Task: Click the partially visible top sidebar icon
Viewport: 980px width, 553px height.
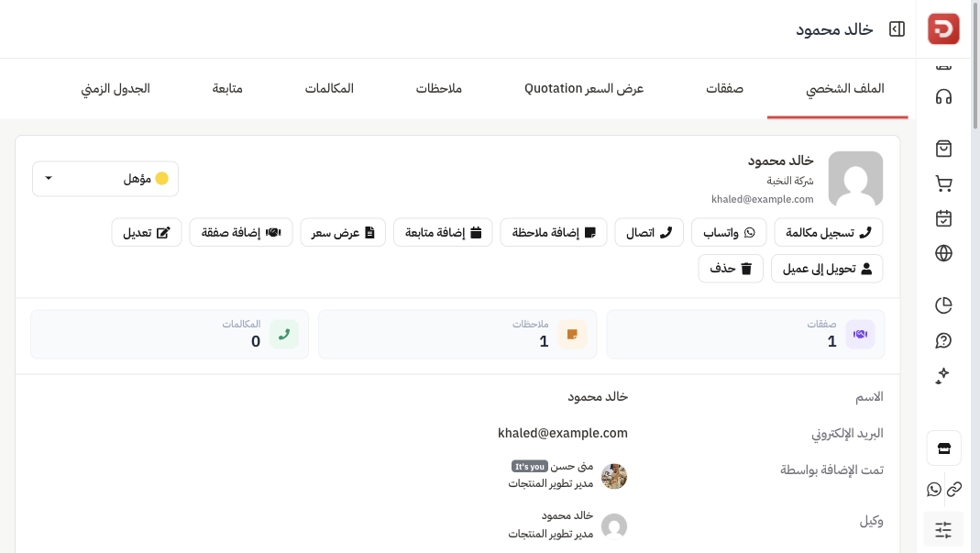Action: coord(943,65)
